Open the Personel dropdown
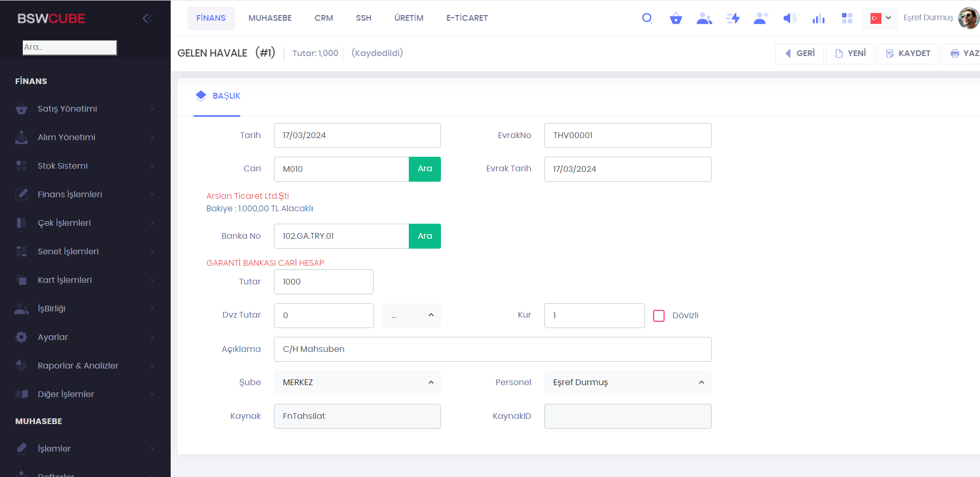The width and height of the screenshot is (980, 477). pos(627,383)
